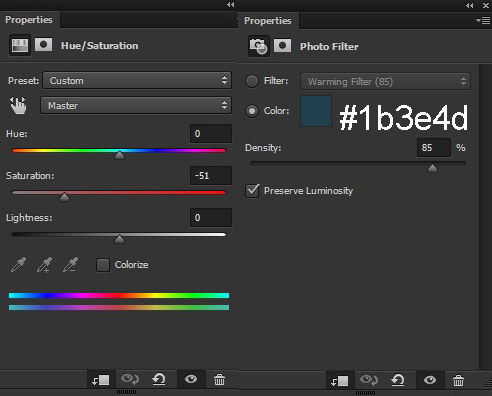Collapse the Hue/Saturation panel with double arrows
This screenshot has height=396, width=492.
pos(230,5)
